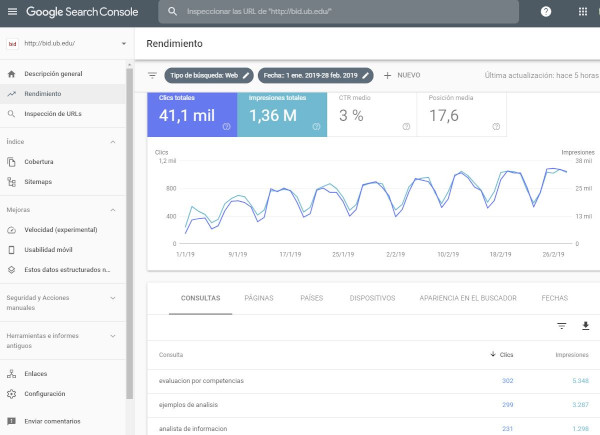600x435 pixels.
Task: Collapse the Índice section
Action: coord(113,142)
